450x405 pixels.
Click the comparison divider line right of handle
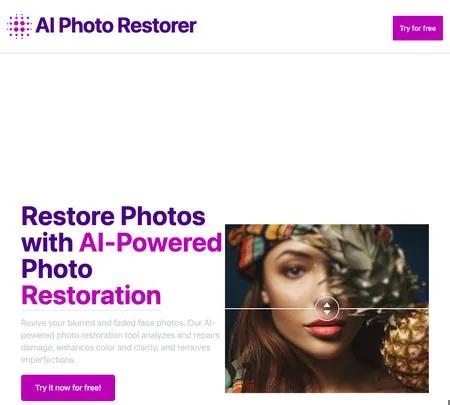pyautogui.click(x=384, y=309)
